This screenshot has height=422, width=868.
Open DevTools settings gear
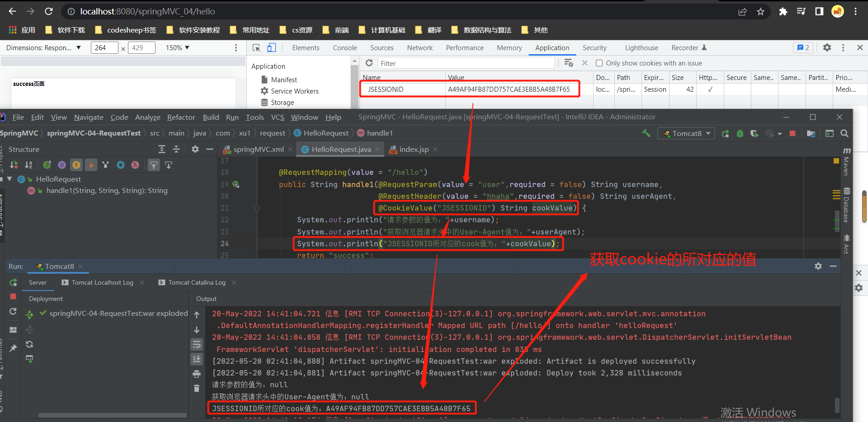pos(827,47)
